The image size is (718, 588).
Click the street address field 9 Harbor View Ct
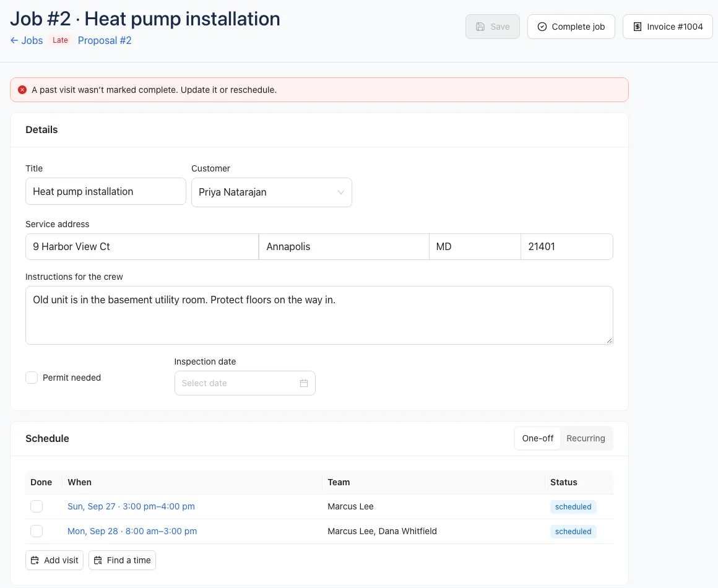(x=142, y=247)
